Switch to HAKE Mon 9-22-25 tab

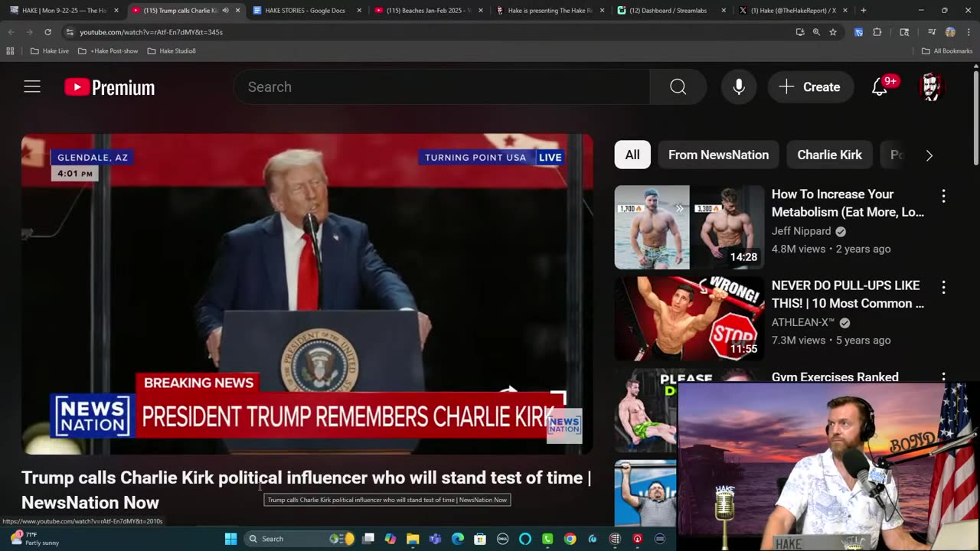pos(64,11)
